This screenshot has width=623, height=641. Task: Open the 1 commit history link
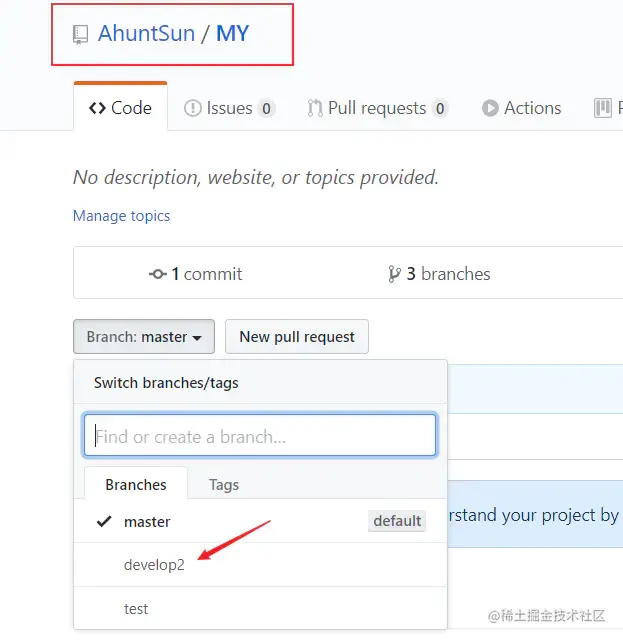click(x=196, y=274)
